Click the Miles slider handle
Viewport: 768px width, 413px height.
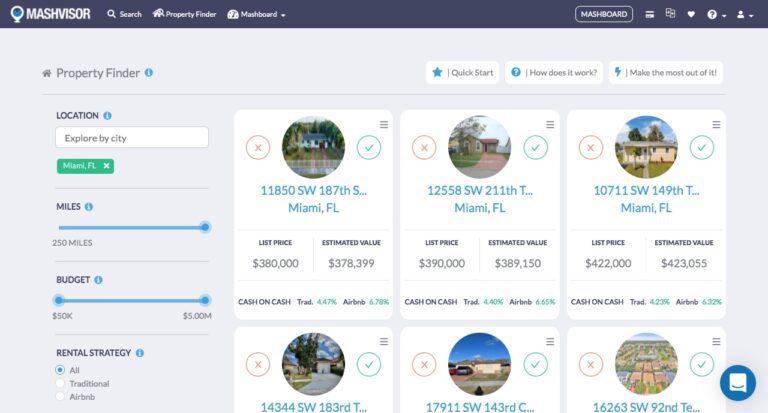click(x=205, y=227)
